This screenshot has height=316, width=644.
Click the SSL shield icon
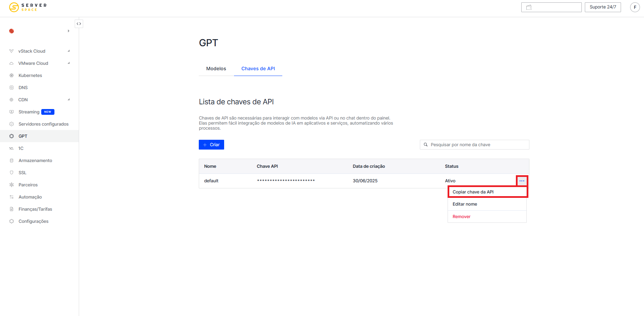tap(11, 173)
